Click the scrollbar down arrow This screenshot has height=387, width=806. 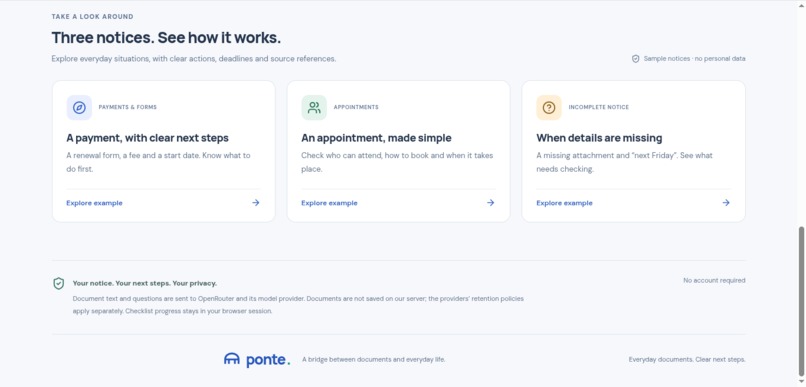801,382
